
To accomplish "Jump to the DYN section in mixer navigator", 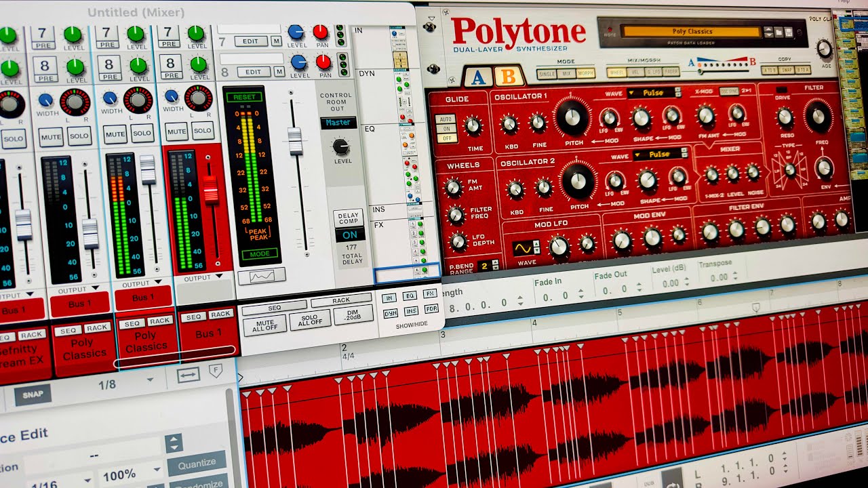I will pyautogui.click(x=366, y=74).
